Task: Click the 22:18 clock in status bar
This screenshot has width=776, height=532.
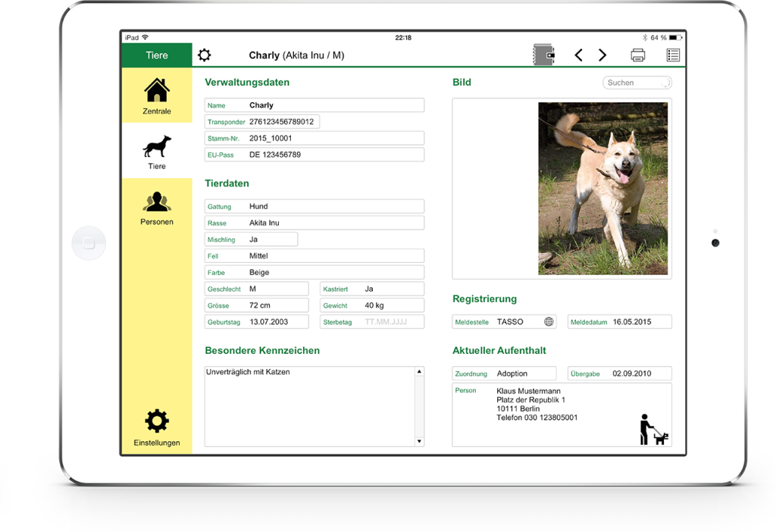Action: [403, 38]
